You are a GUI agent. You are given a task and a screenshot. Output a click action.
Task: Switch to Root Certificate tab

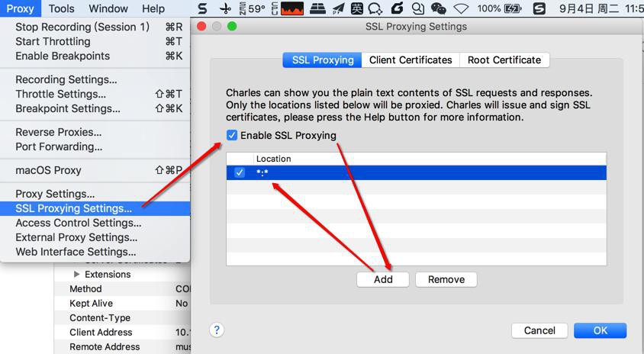coord(504,60)
